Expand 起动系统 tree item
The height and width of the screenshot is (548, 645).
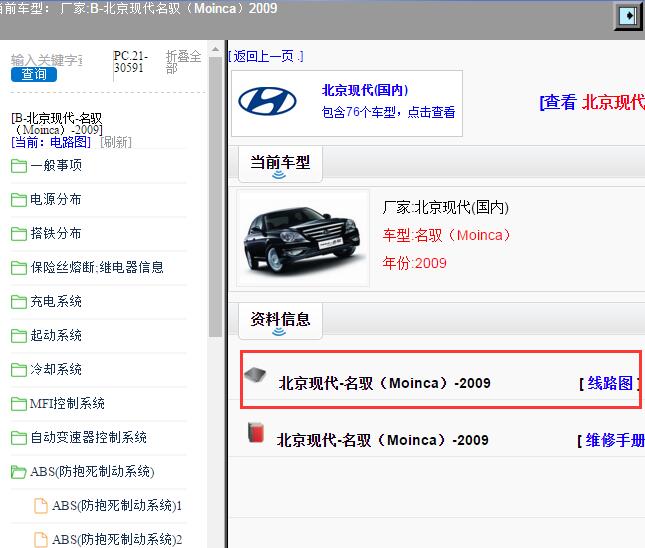click(56, 336)
